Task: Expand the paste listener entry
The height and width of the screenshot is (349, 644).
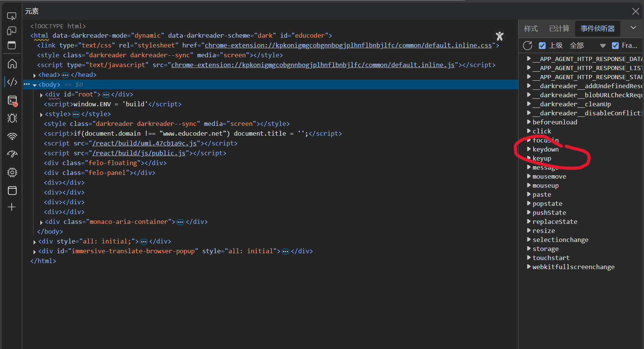Action: coord(529,194)
